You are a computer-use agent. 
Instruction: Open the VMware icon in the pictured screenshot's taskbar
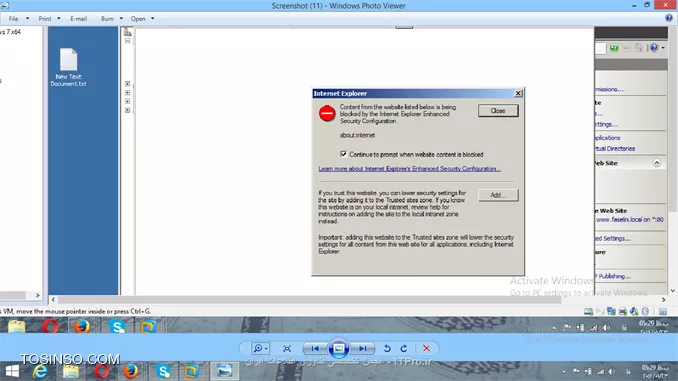[148, 326]
